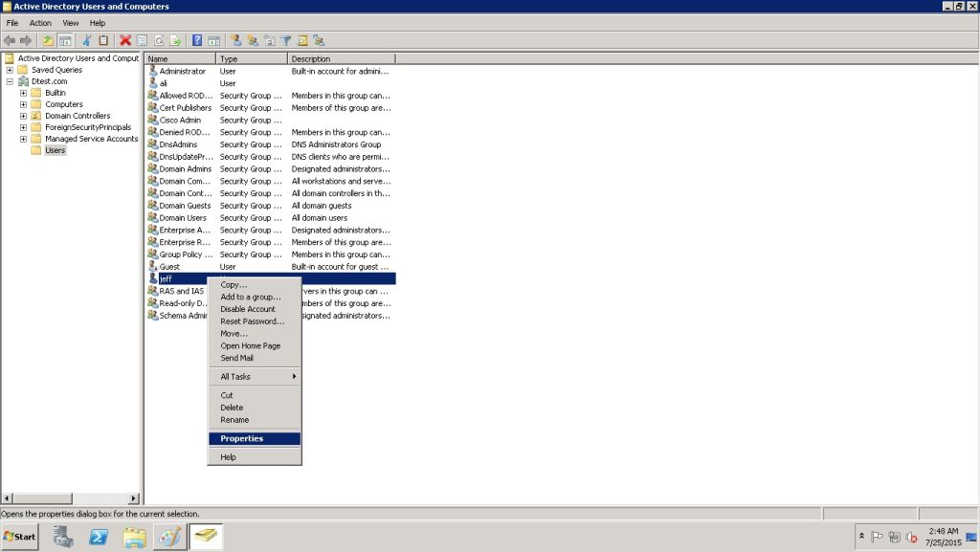Expand the Domain Controllers tree node
980x552 pixels.
point(23,116)
